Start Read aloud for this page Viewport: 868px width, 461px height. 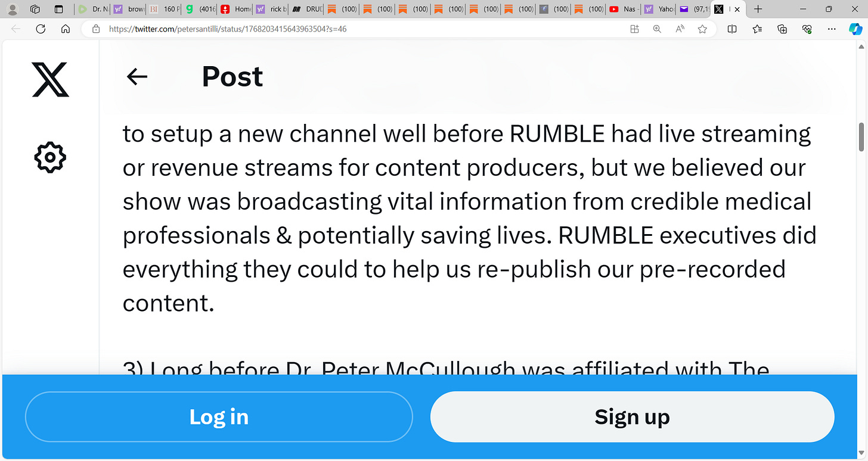coord(680,29)
